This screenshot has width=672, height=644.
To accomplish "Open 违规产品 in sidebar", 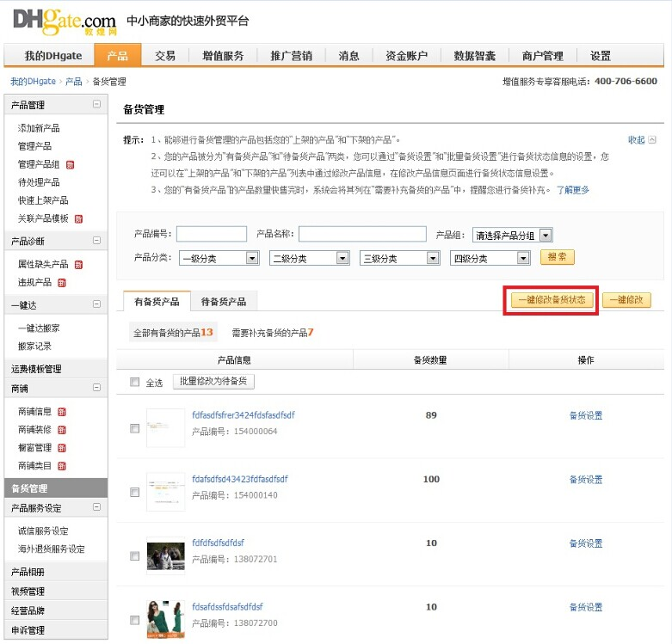I will 34,282.
